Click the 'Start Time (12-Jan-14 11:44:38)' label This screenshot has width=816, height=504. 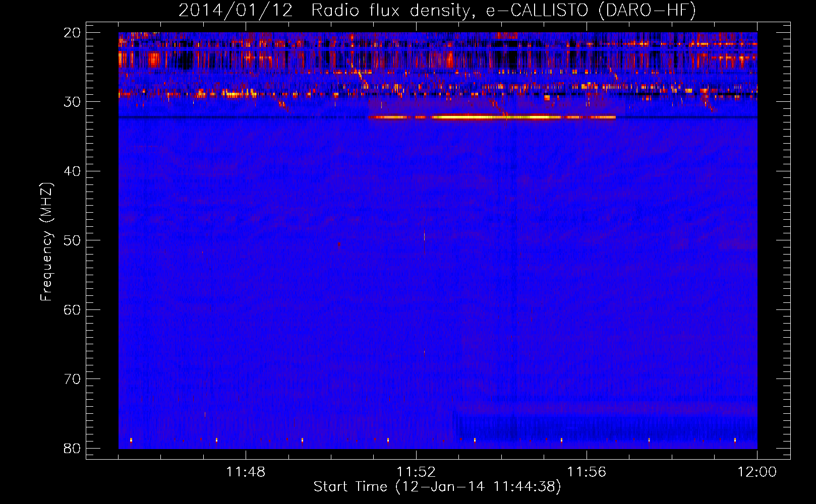pyautogui.click(x=437, y=487)
